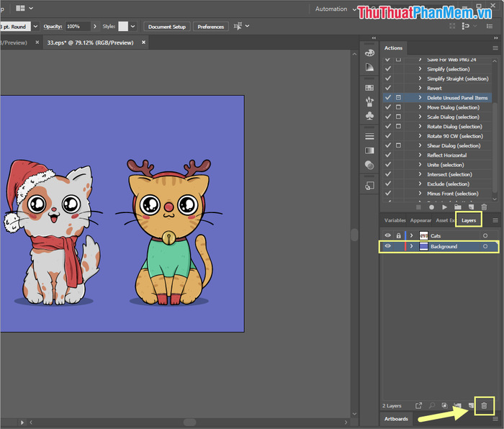The image size is (504, 429).
Task: Open the Transparency panel icon
Action: 369,165
